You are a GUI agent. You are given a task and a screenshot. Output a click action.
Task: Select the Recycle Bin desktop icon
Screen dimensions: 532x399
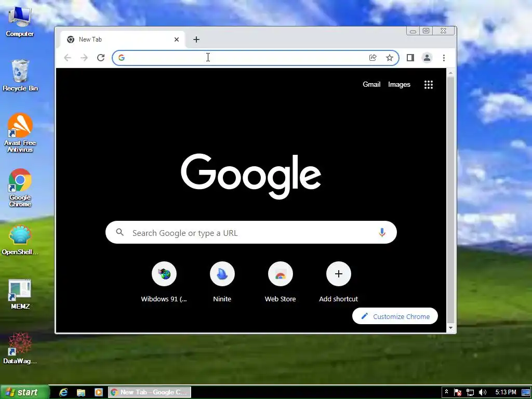20,75
